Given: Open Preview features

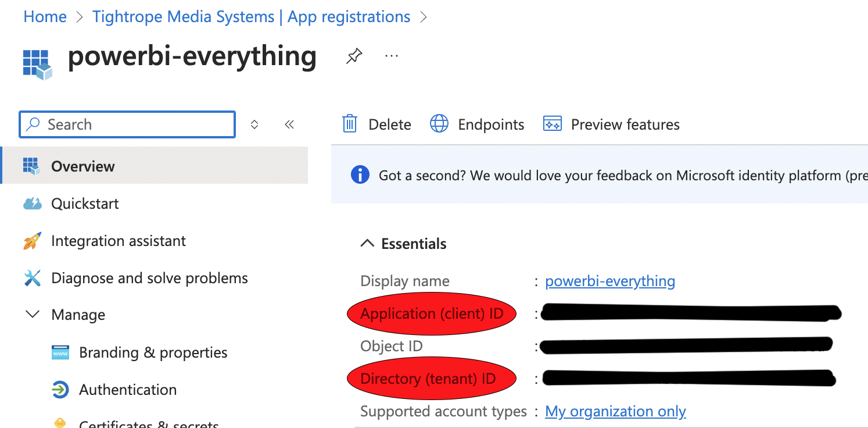Looking at the screenshot, I should [625, 124].
